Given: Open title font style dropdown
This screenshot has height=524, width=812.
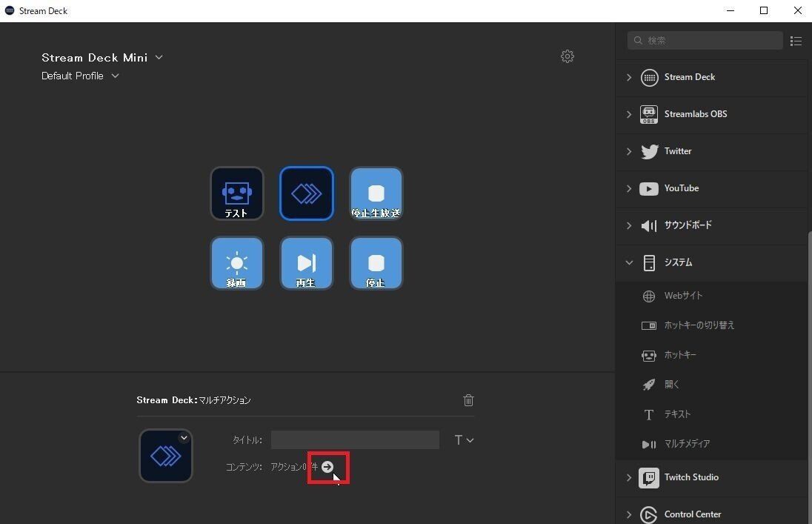Looking at the screenshot, I should point(464,440).
